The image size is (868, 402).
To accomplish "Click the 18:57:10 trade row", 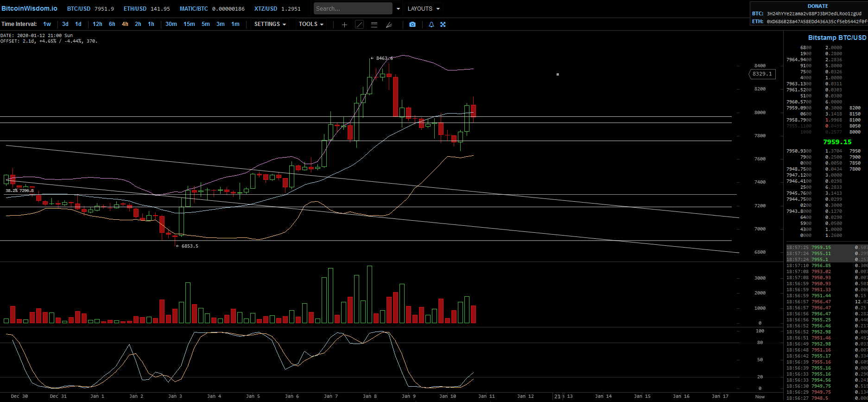I will (x=827, y=266).
